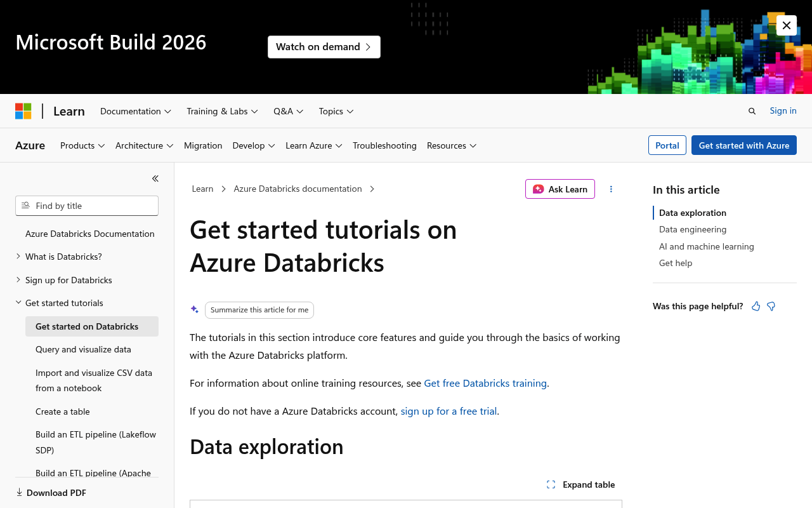Jump to Get help section

676,263
